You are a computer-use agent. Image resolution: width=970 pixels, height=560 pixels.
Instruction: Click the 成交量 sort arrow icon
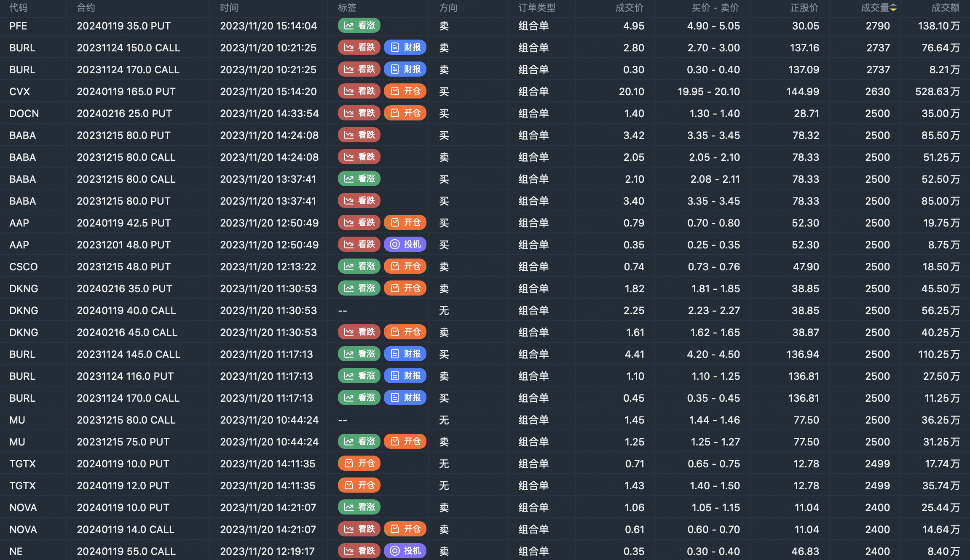click(x=893, y=8)
